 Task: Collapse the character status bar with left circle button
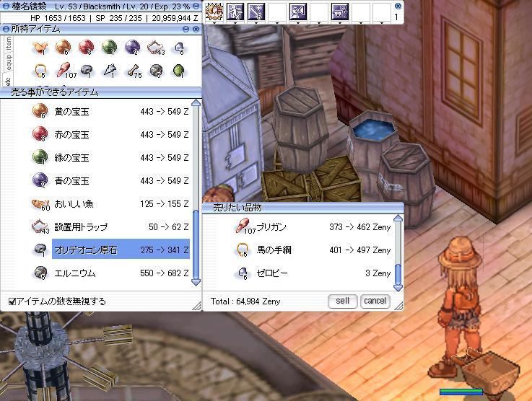tap(6, 6)
